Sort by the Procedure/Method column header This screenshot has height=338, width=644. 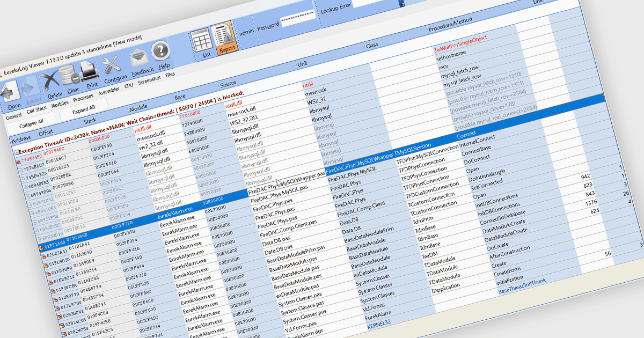pyautogui.click(x=450, y=25)
